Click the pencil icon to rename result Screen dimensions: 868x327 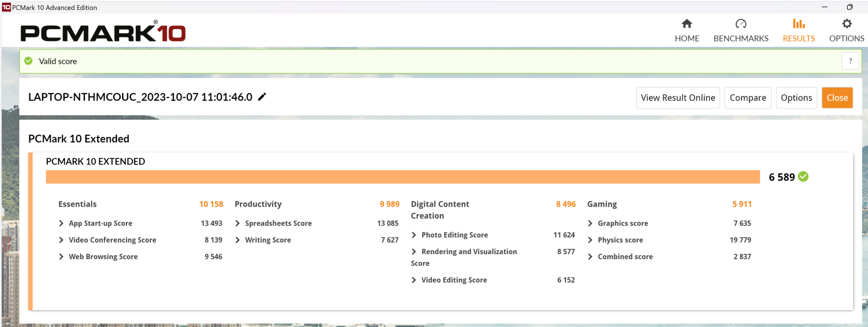point(262,97)
